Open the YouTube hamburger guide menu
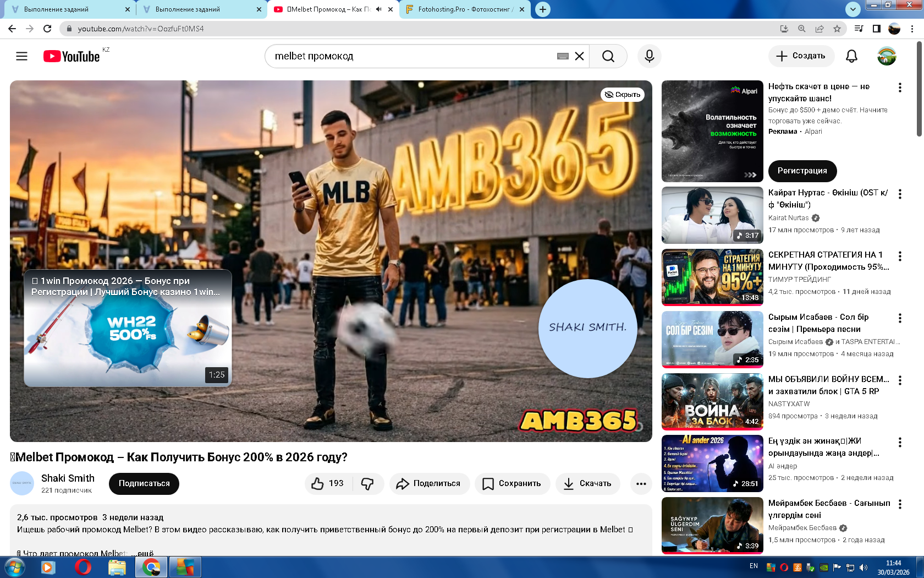 21,56
